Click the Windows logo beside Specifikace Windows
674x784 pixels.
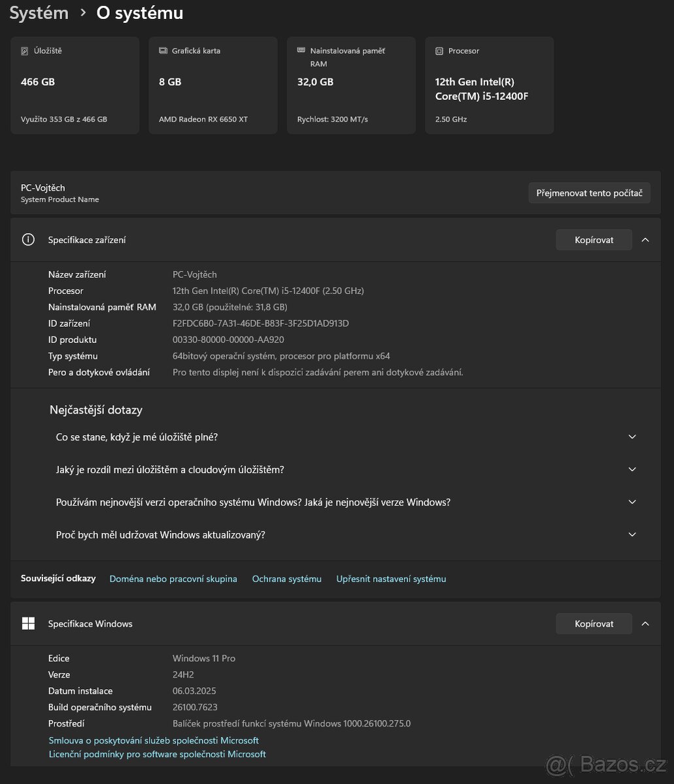[28, 623]
